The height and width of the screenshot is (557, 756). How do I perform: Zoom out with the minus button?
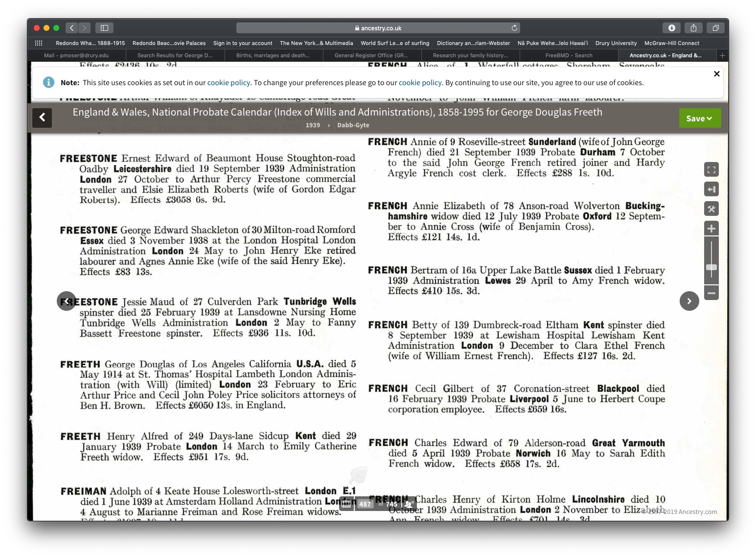(x=711, y=293)
